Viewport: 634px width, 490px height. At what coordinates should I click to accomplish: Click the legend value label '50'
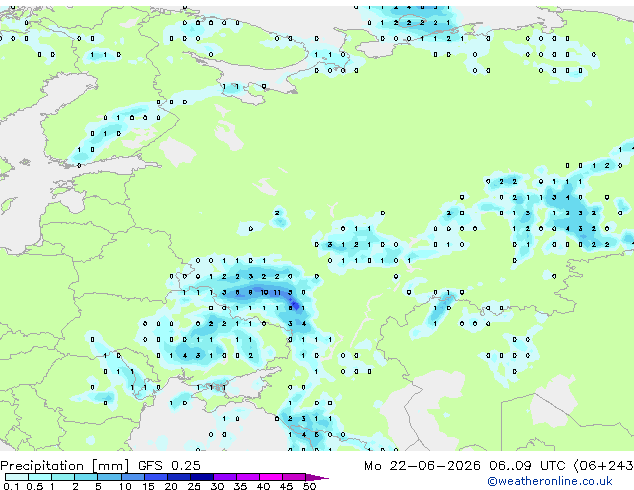[309, 486]
